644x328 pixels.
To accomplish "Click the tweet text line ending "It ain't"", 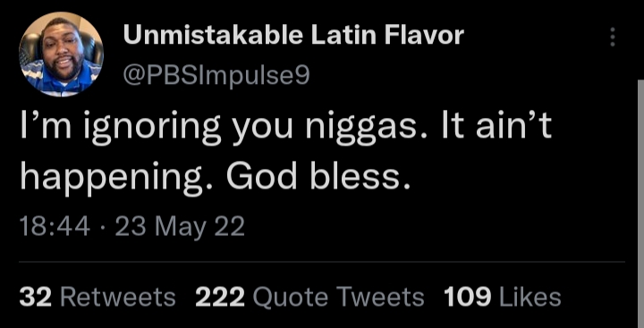I will pos(286,129).
